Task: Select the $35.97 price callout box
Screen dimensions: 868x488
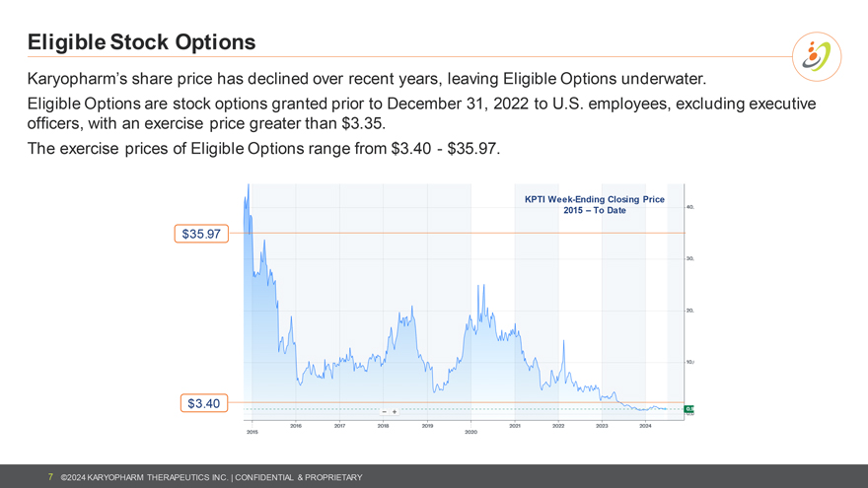Action: coord(202,234)
